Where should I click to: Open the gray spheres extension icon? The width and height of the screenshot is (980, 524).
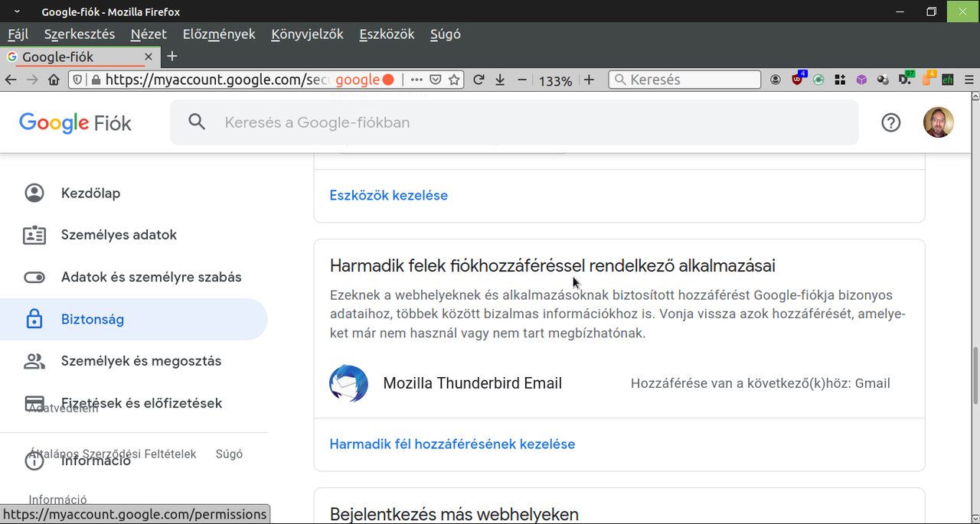[x=883, y=80]
